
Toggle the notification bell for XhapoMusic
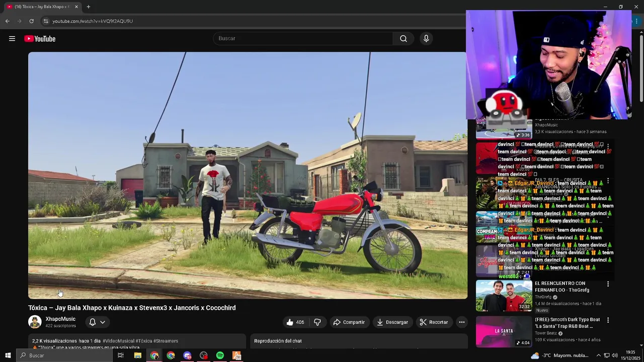[x=92, y=322]
